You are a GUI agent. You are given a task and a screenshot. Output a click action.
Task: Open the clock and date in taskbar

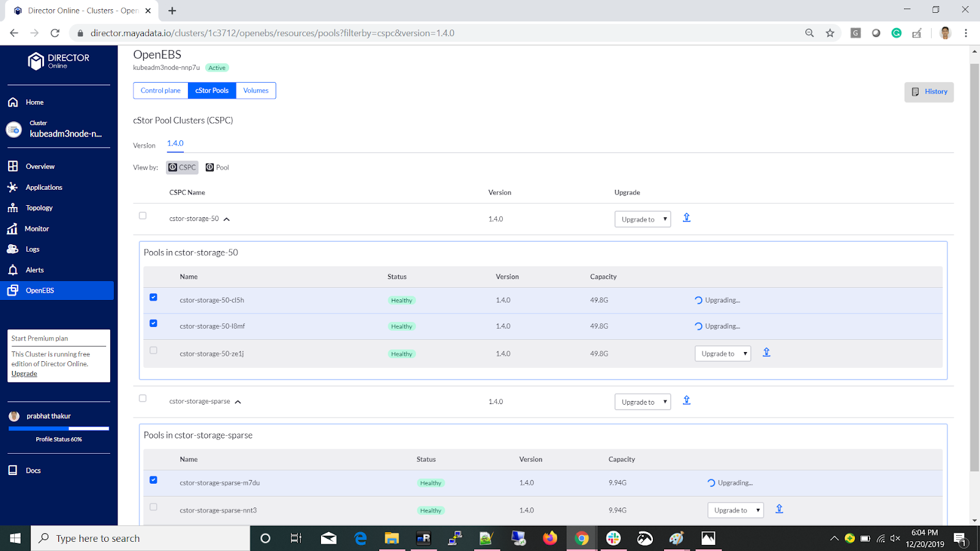tap(925, 538)
